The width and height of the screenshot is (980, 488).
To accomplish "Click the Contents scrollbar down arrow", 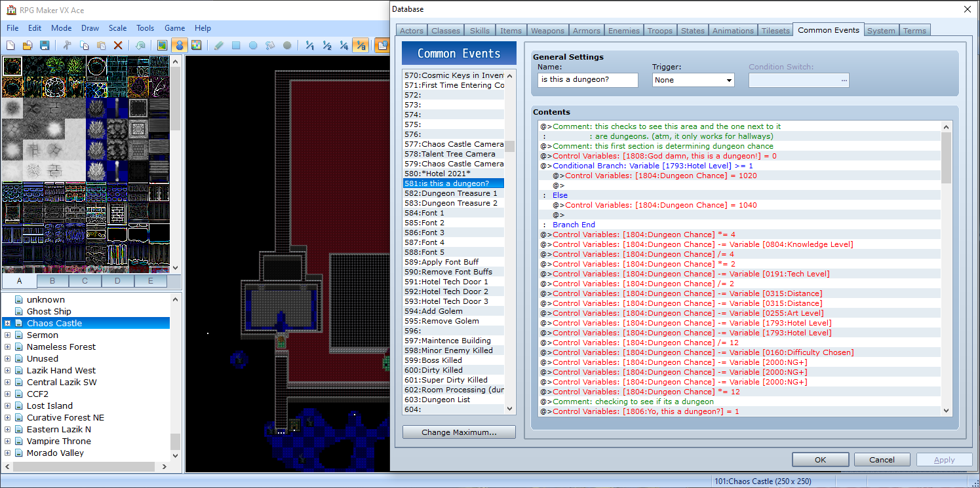I will coord(946,410).
